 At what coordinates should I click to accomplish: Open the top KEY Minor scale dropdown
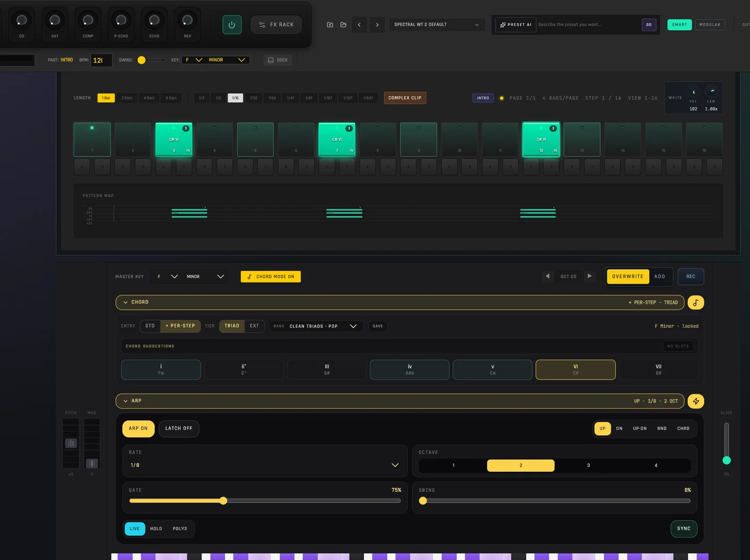click(x=227, y=60)
